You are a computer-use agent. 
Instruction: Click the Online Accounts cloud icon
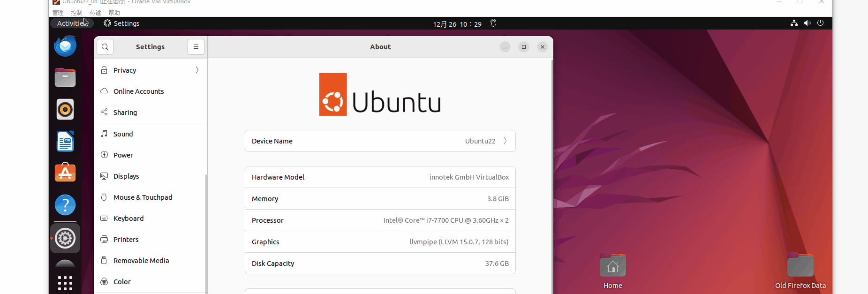pyautogui.click(x=104, y=91)
